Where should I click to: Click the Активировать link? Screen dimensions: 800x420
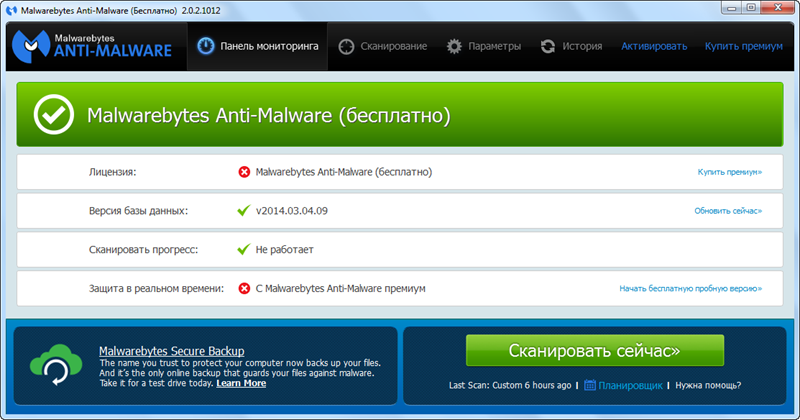(x=654, y=46)
